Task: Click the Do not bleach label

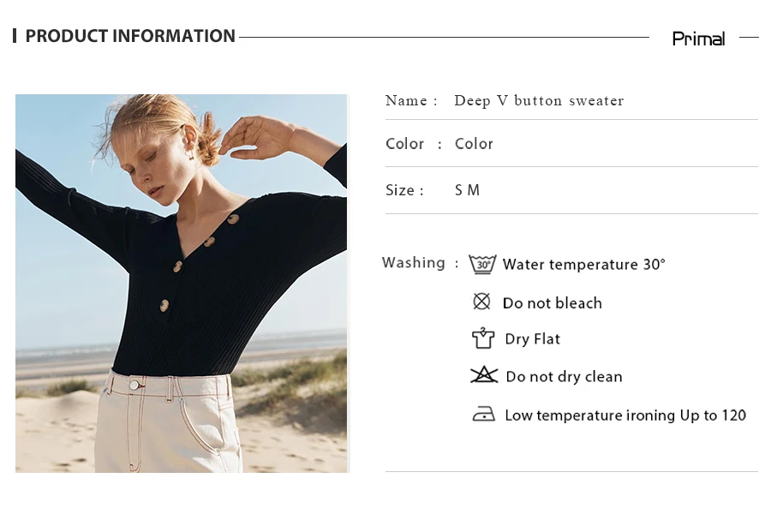Action: [553, 303]
